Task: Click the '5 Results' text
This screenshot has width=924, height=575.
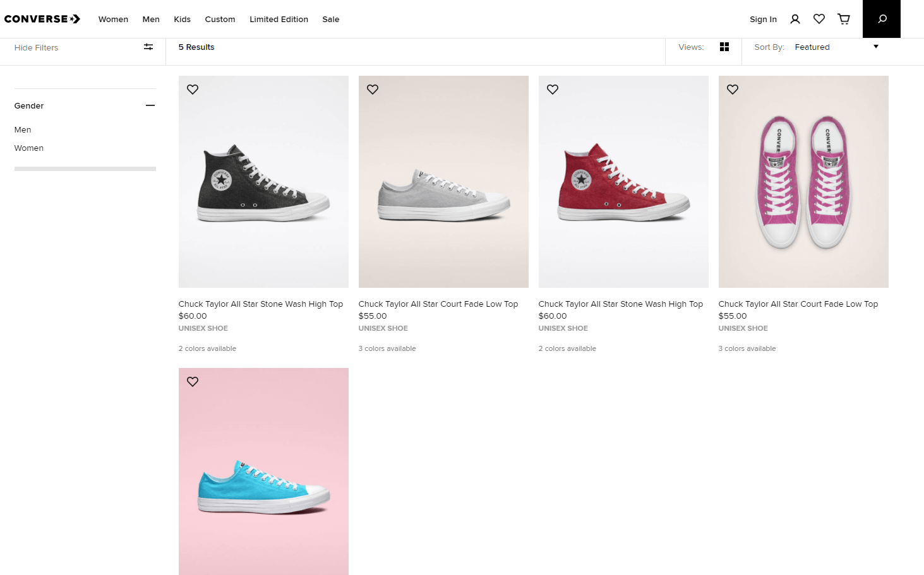Action: tap(196, 47)
